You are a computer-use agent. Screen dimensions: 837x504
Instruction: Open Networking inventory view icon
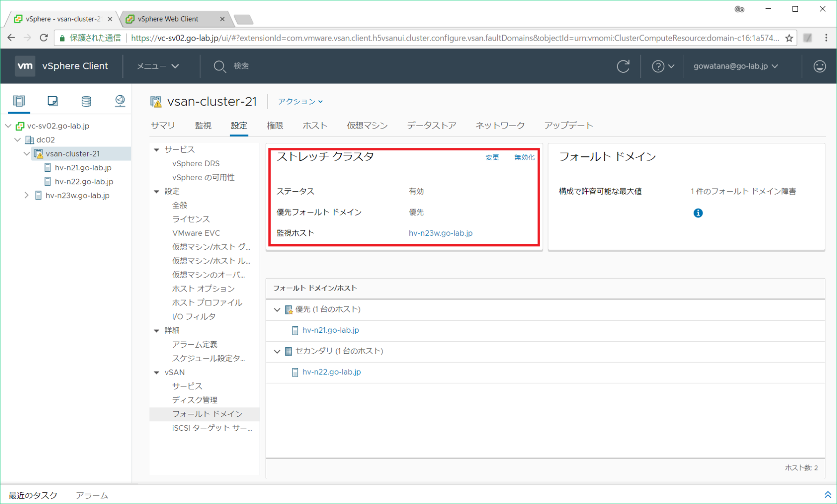(x=120, y=101)
